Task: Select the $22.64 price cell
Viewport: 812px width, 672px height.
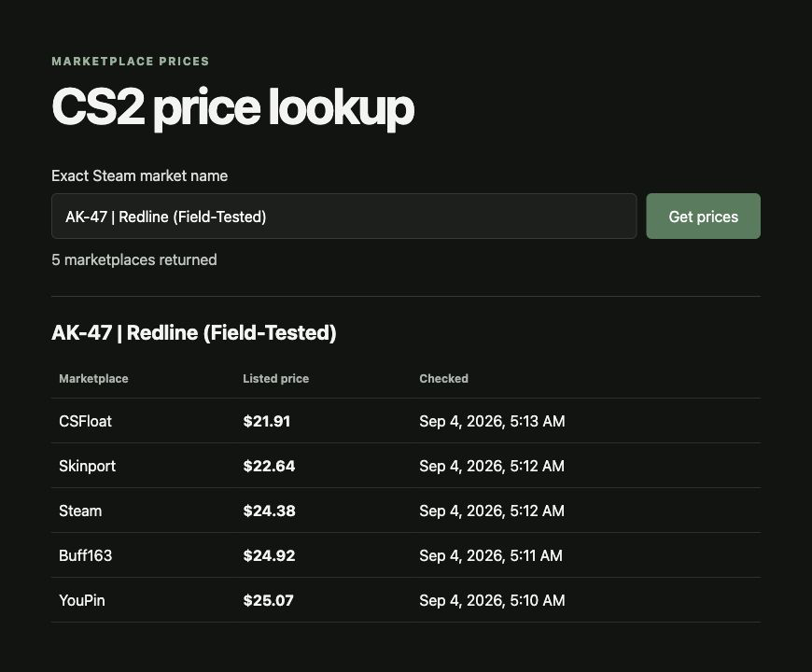Action: pos(270,466)
